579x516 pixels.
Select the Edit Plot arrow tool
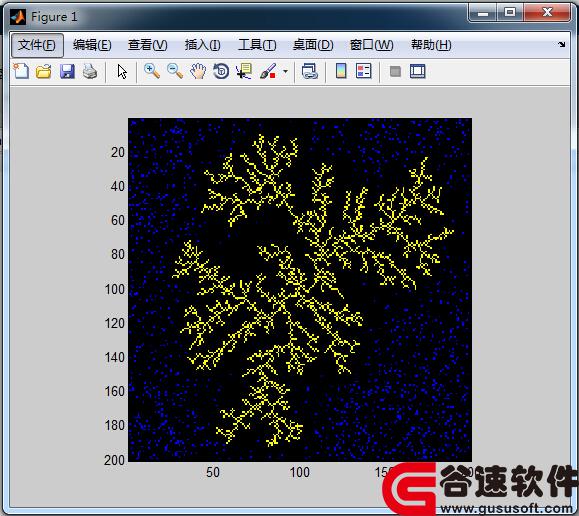[x=122, y=71]
